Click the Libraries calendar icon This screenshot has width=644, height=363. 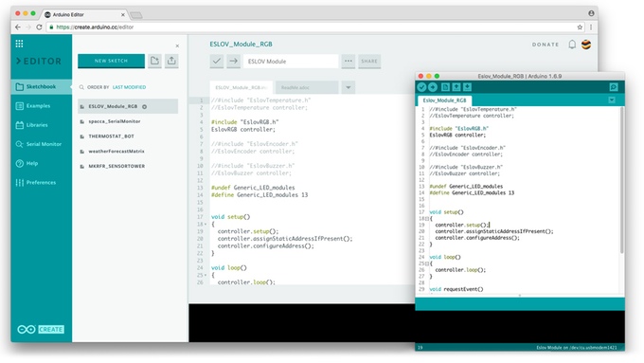click(x=19, y=125)
